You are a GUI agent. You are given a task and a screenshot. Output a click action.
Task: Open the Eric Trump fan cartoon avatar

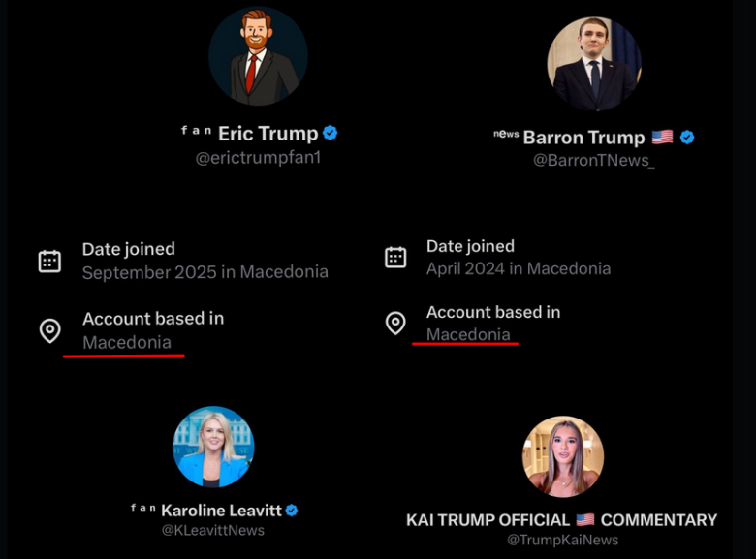coord(258,56)
